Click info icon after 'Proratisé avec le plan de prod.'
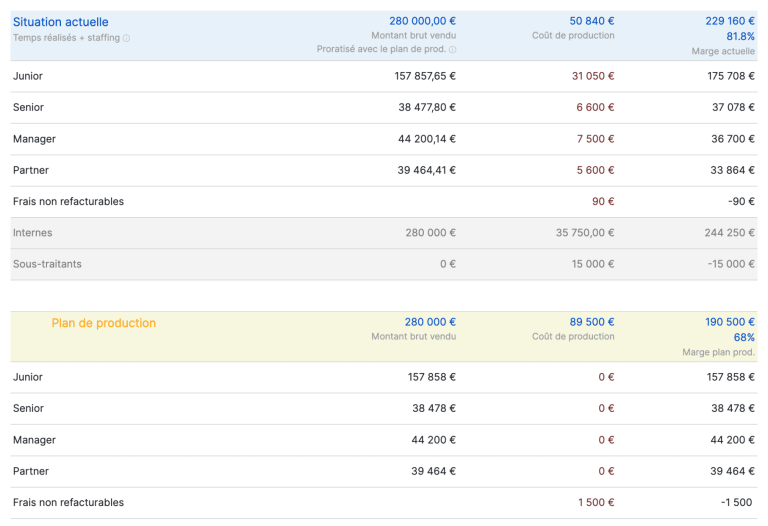 (452, 49)
